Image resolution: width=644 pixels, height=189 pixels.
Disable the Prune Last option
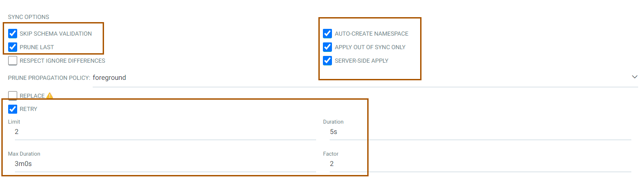(13, 47)
